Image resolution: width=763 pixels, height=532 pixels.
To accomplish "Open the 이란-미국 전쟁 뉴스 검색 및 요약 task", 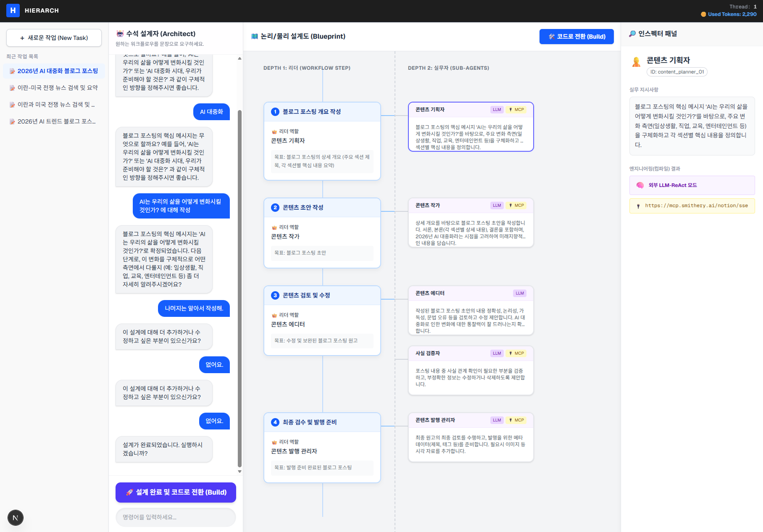I will 57,88.
